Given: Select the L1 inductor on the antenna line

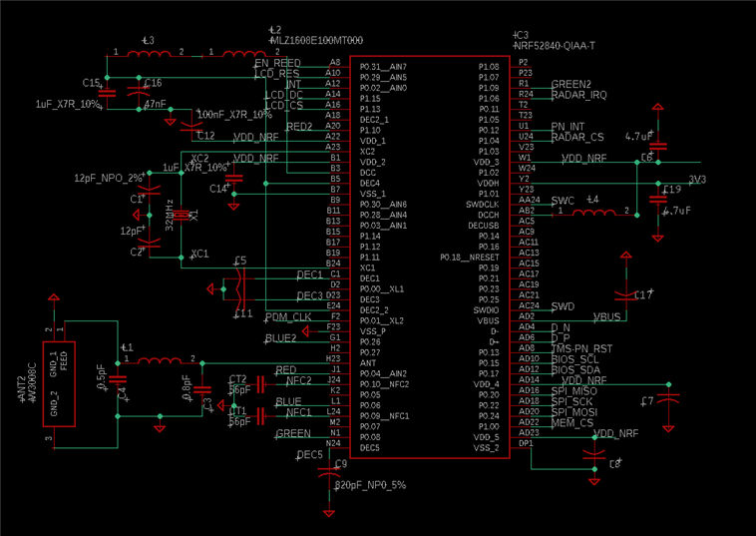Looking at the screenshot, I should pyautogui.click(x=160, y=361).
